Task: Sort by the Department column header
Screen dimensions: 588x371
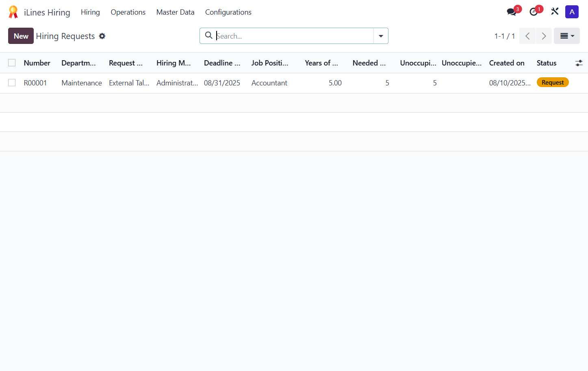Action: coord(78,63)
